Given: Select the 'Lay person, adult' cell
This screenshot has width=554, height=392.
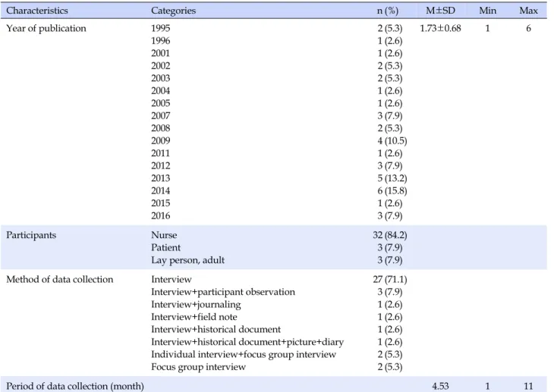Looking at the screenshot, I should click(187, 260).
